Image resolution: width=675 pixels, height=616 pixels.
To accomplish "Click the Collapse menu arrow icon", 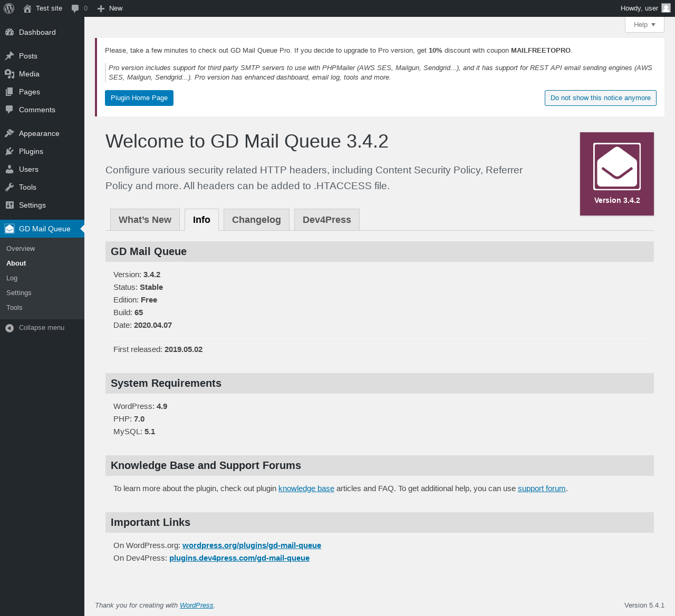I will tap(9, 328).
